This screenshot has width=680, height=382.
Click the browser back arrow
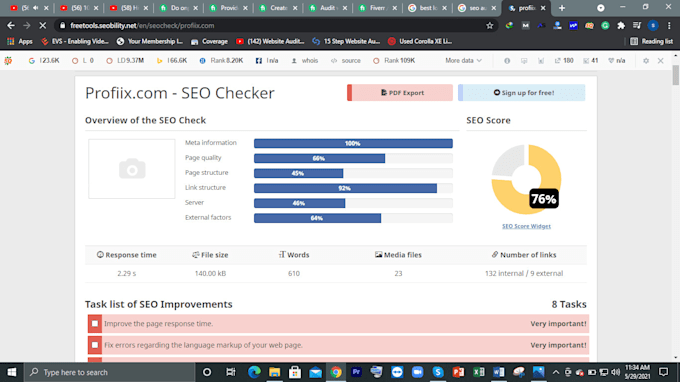[x=11, y=26]
